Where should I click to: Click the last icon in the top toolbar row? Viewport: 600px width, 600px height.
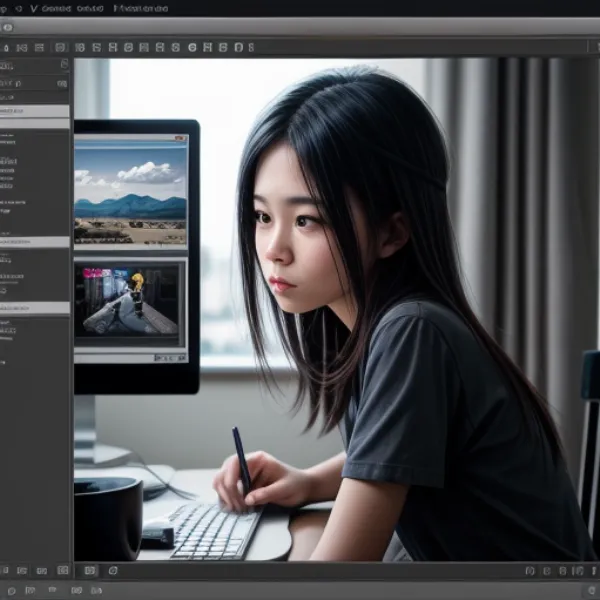250,47
